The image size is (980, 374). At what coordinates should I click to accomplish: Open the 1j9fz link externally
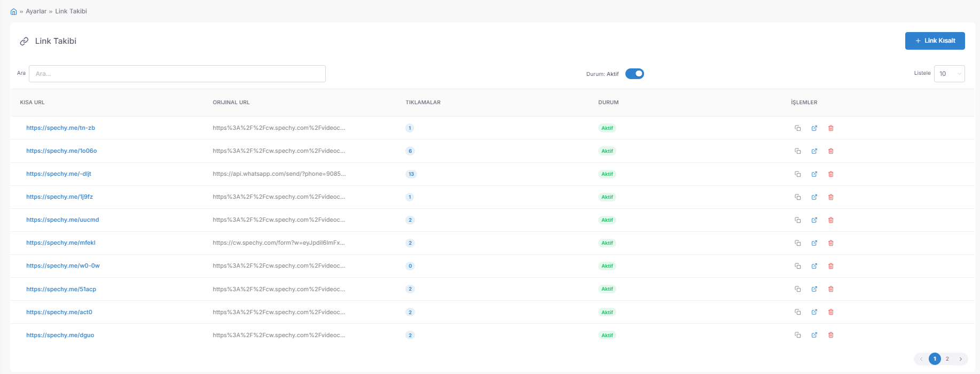tap(814, 197)
